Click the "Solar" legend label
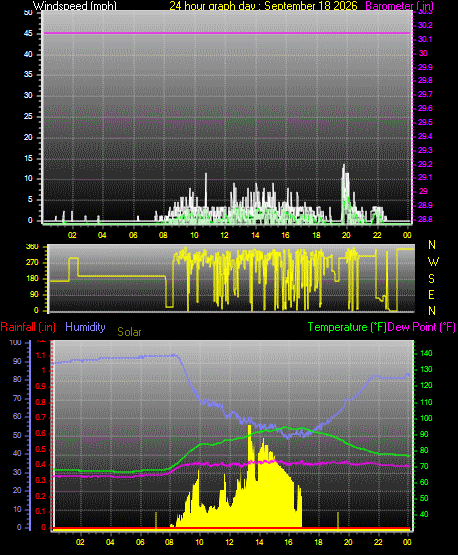 [129, 332]
